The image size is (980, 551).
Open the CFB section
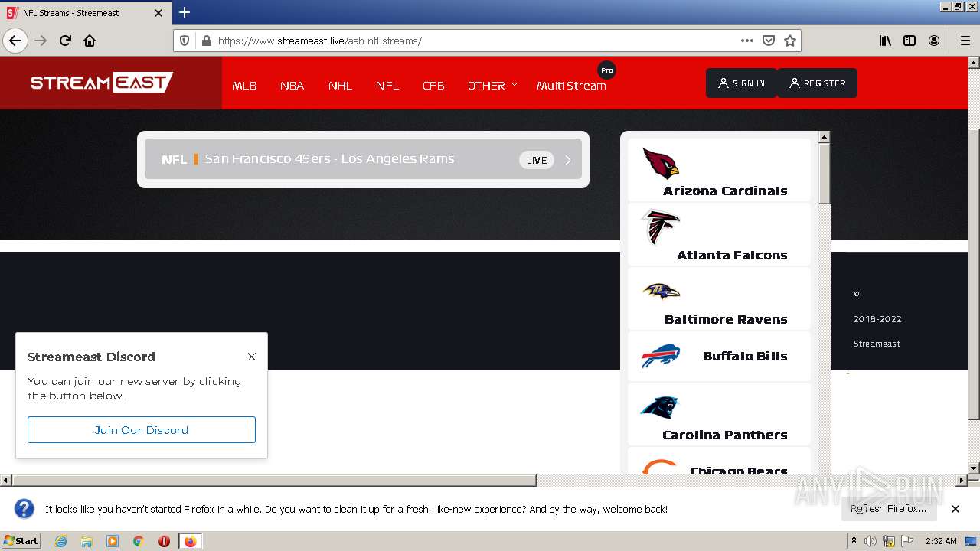[x=433, y=85]
